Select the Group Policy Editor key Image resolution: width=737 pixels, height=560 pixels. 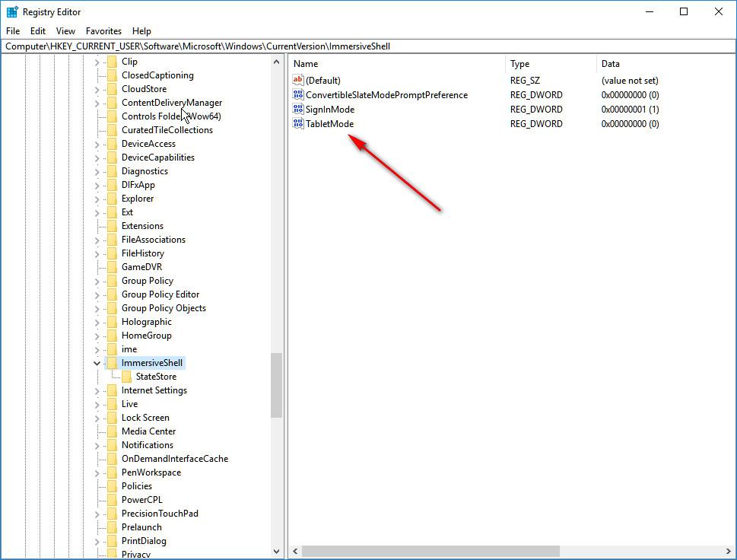[x=160, y=294]
